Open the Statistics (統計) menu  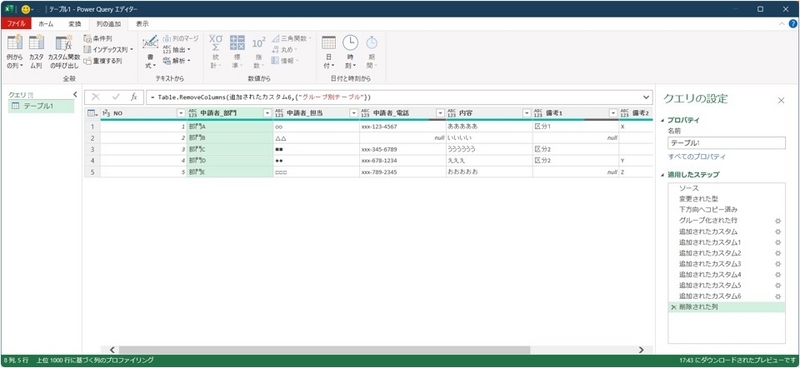coord(216,52)
